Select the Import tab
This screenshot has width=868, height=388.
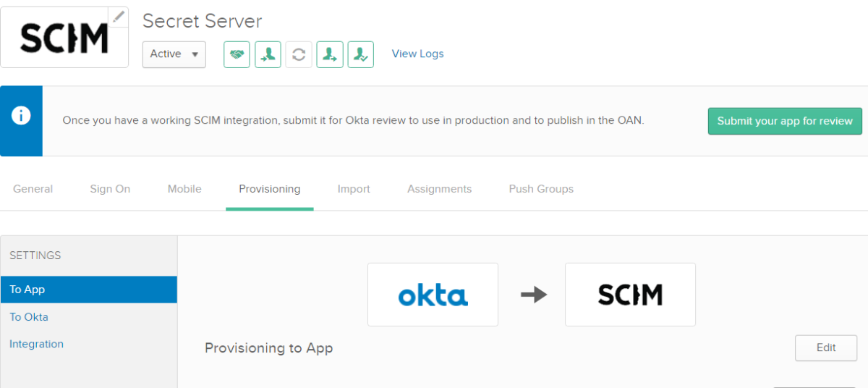(354, 189)
